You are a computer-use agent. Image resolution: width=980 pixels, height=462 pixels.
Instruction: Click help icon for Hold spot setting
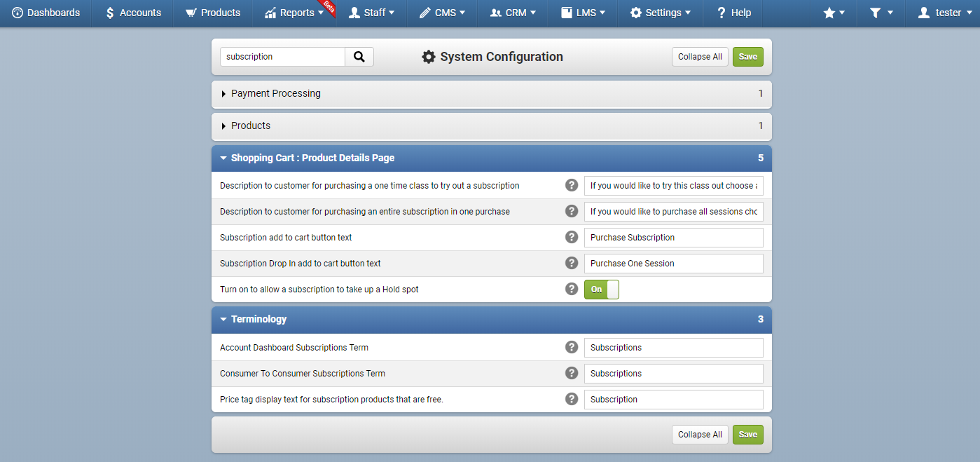pyautogui.click(x=572, y=289)
